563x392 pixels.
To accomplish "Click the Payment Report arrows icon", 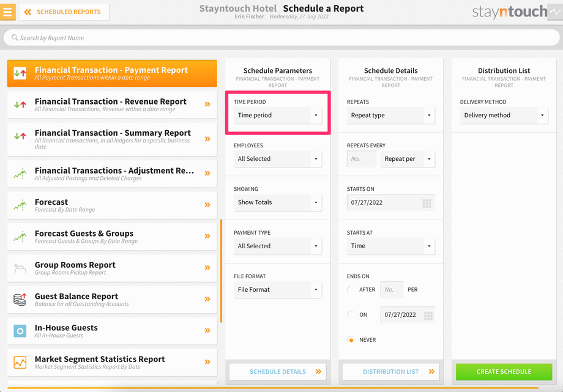I will point(20,73).
